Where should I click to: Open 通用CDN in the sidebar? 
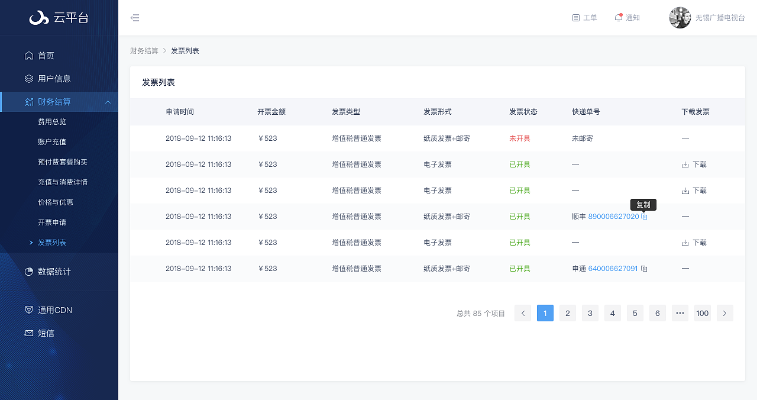pos(55,310)
